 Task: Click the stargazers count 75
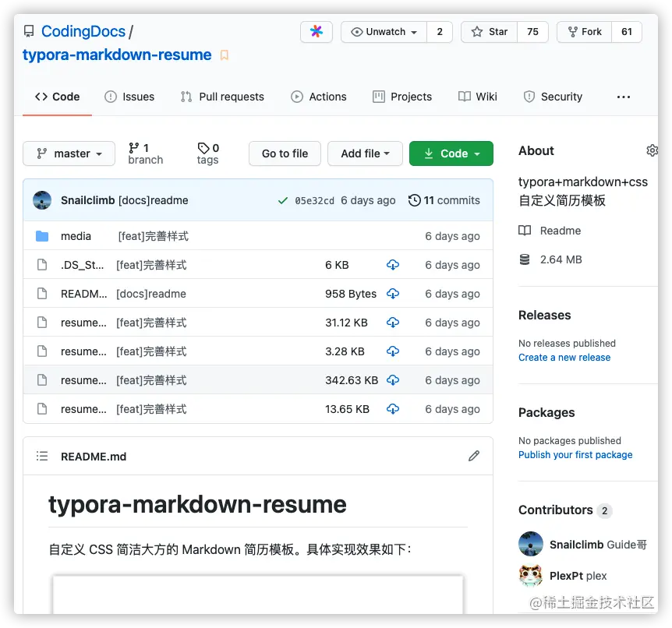(x=532, y=32)
